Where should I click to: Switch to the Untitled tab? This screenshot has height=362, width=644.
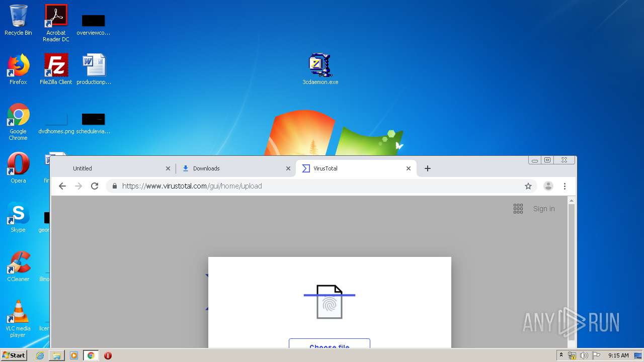pos(115,168)
